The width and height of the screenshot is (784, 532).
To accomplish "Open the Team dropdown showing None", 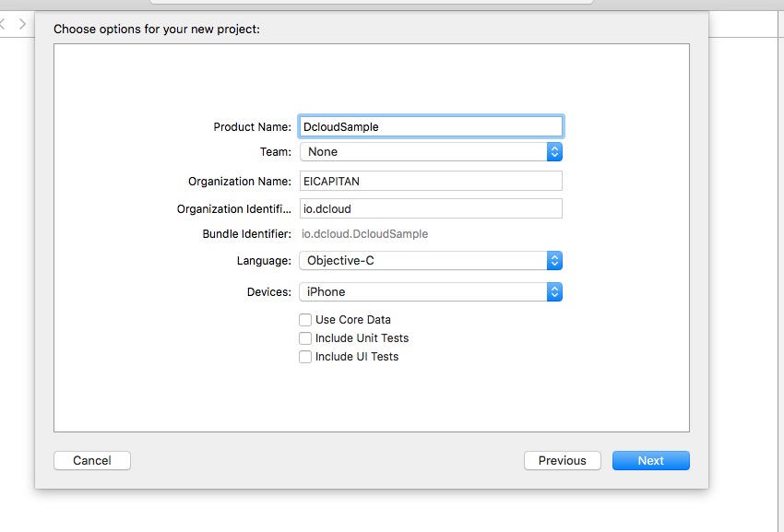I will 431,151.
